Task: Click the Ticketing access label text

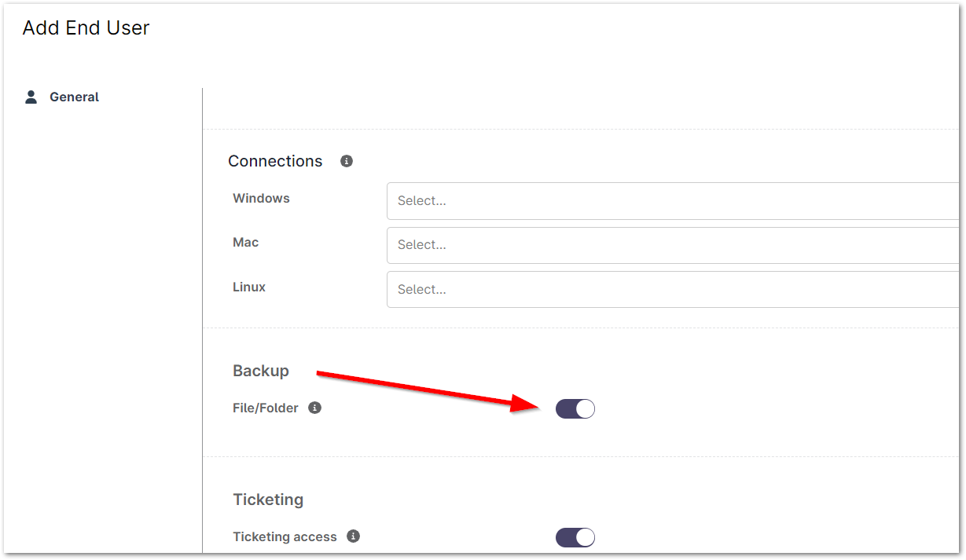Action: pos(285,537)
